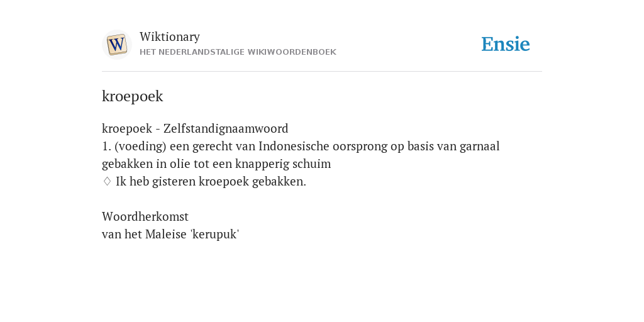644x322 pixels.
Task: Click the word 'Maleise' in the etymology
Action: 166,234
